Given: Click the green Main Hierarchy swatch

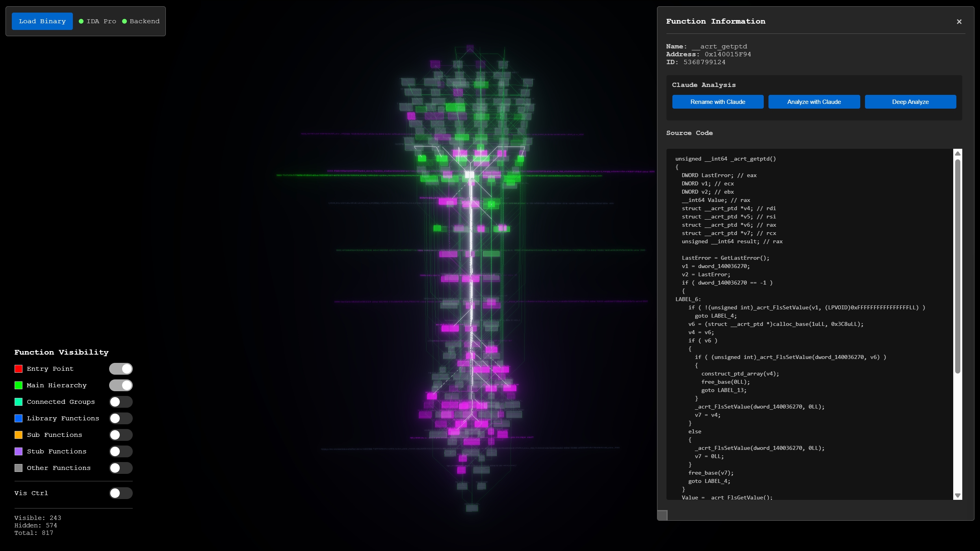Looking at the screenshot, I should 19,385.
